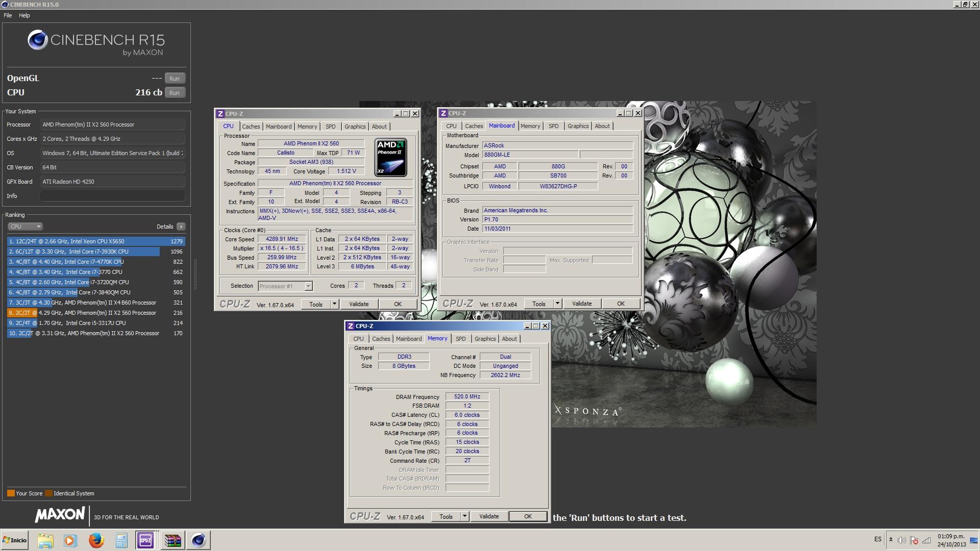Expand the Tools arrow in the Mainboard window

click(557, 304)
